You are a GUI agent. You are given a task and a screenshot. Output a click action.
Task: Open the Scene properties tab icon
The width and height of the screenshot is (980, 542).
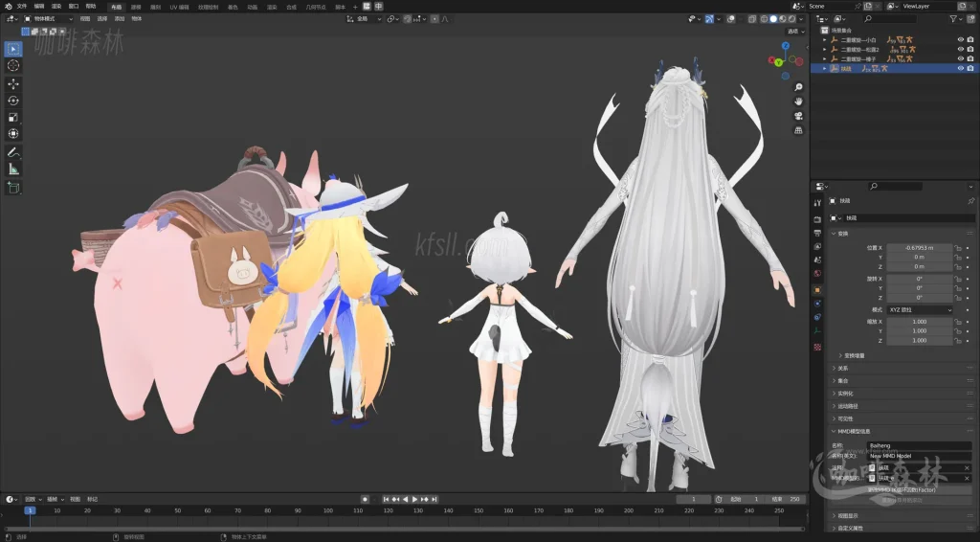(817, 260)
